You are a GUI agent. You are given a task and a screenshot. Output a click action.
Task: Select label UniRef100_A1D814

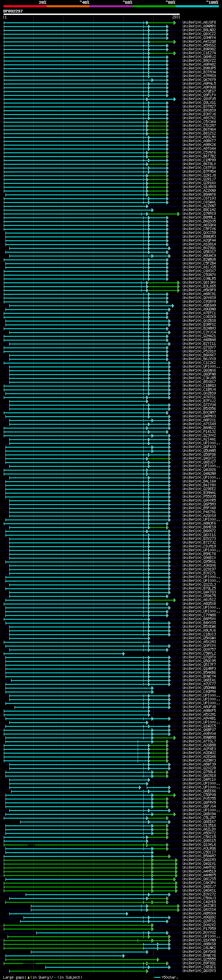pyautogui.click(x=199, y=244)
